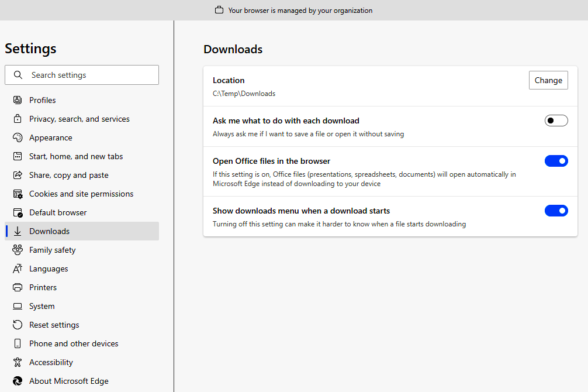Click the System laptop icon
588x392 pixels.
coord(18,306)
